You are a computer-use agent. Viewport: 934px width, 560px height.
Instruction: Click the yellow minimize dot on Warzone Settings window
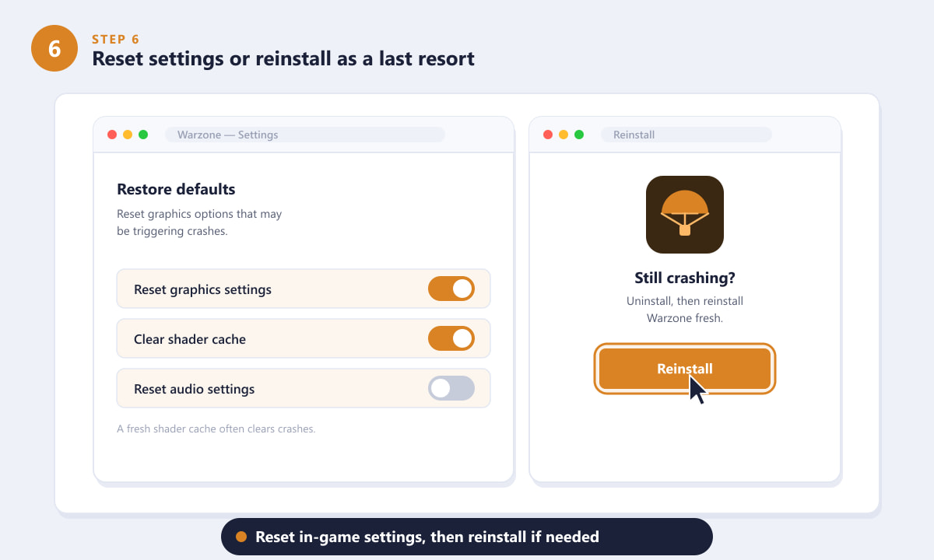(128, 135)
